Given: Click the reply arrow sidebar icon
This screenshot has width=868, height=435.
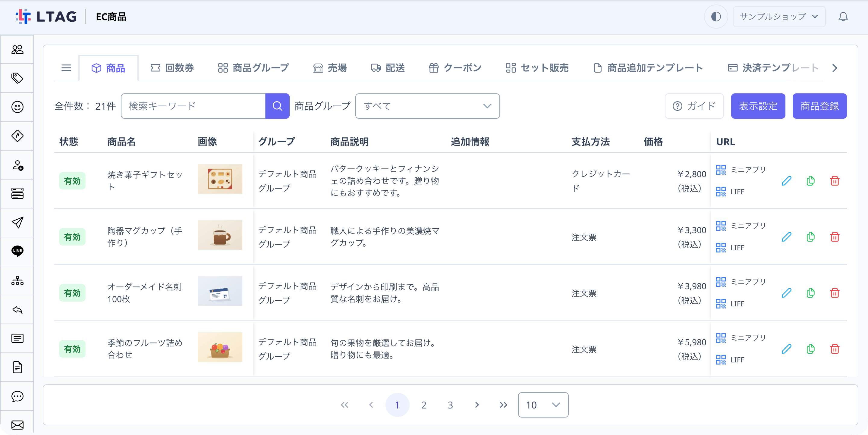Looking at the screenshot, I should coord(17,310).
